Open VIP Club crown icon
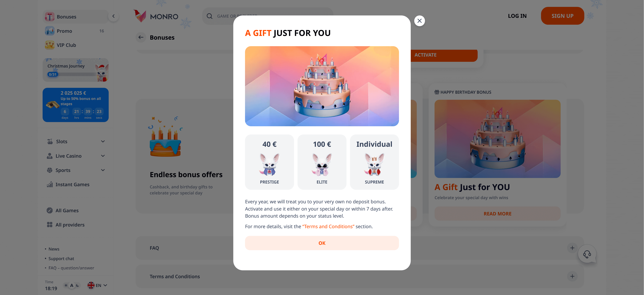644x295 pixels. pos(49,45)
